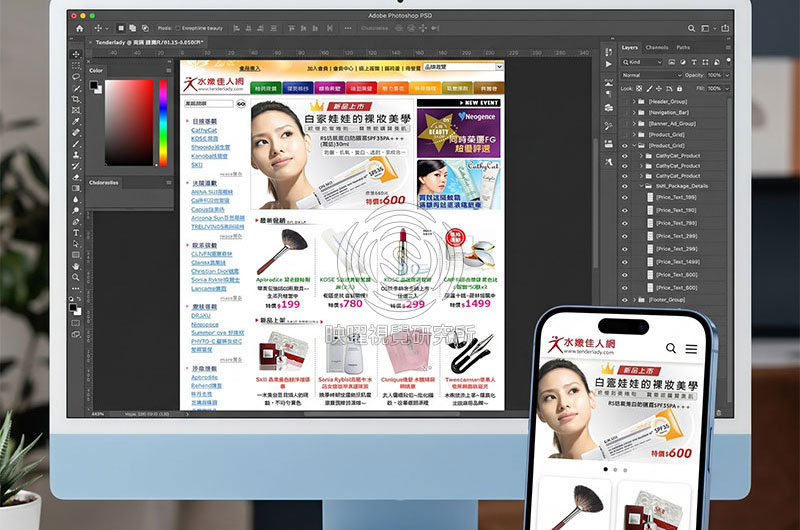The width and height of the screenshot is (800, 530).
Task: Show the hidden Header_Group layer
Action: [x=624, y=102]
